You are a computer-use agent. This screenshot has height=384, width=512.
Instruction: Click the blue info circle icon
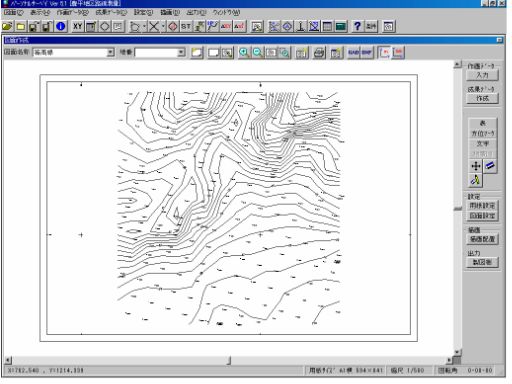(x=61, y=26)
